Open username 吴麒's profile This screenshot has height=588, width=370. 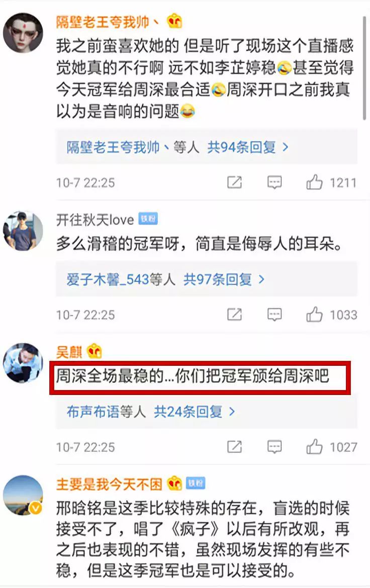click(69, 352)
